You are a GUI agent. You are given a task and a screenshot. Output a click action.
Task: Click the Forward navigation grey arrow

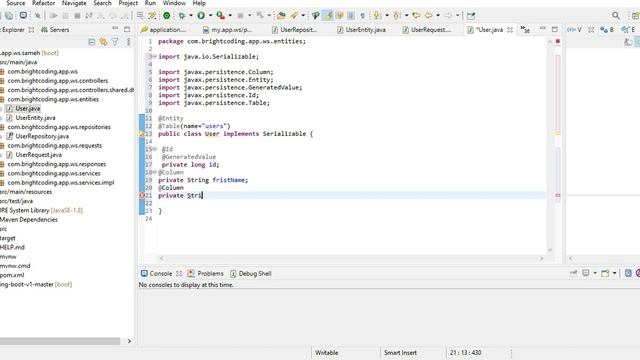(x=448, y=16)
